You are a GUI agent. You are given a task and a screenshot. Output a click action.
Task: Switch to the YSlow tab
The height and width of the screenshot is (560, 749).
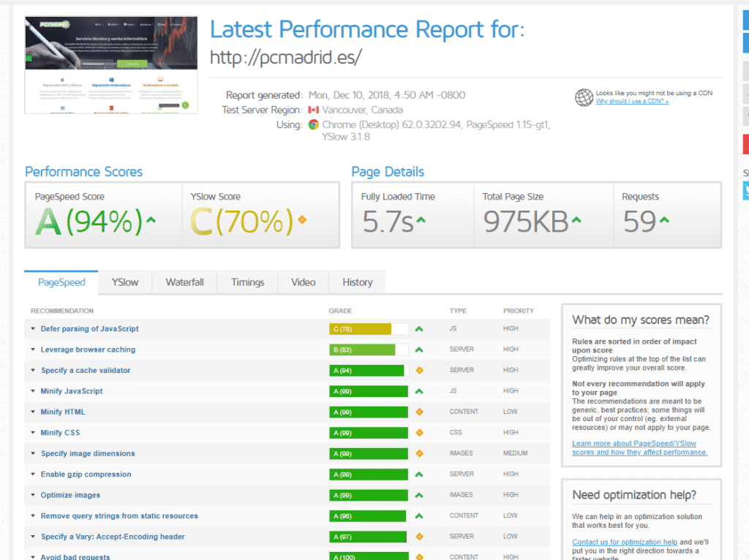click(x=125, y=282)
